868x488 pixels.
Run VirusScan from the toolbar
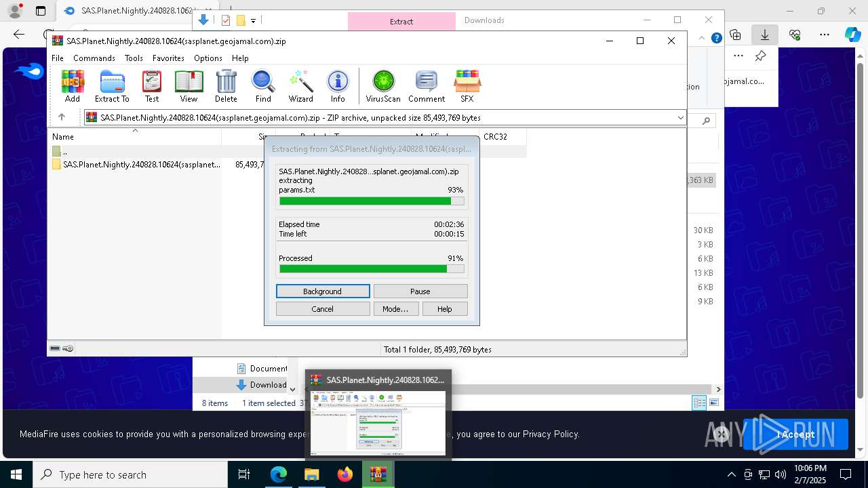(x=383, y=86)
